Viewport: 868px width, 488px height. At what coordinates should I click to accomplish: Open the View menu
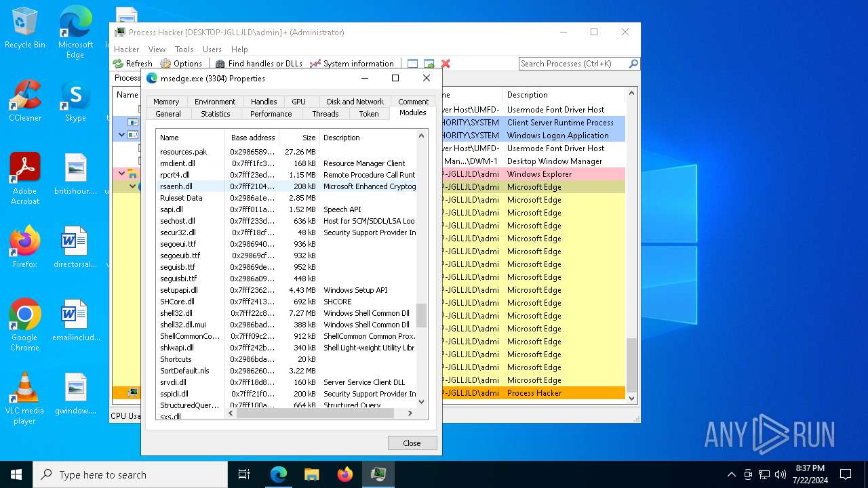tap(157, 49)
